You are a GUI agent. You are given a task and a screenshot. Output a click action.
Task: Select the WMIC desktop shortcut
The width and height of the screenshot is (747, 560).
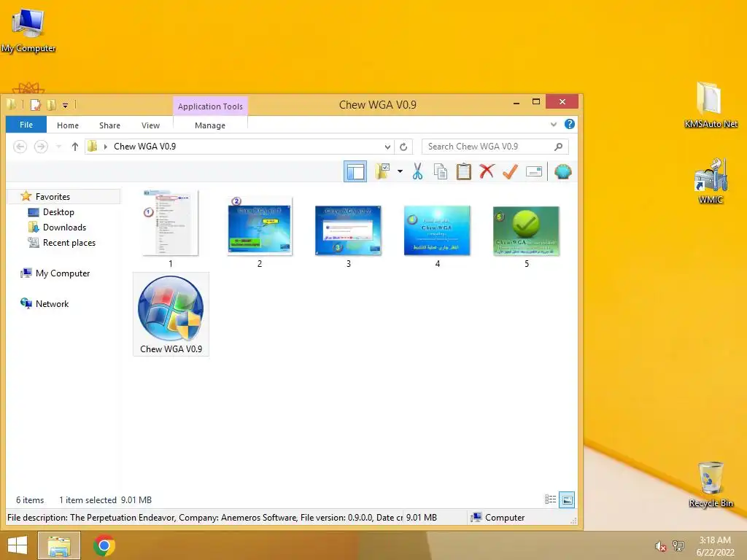[x=711, y=181]
